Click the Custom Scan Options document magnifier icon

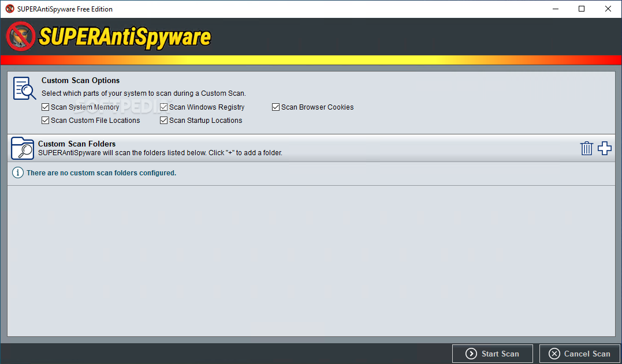click(24, 88)
